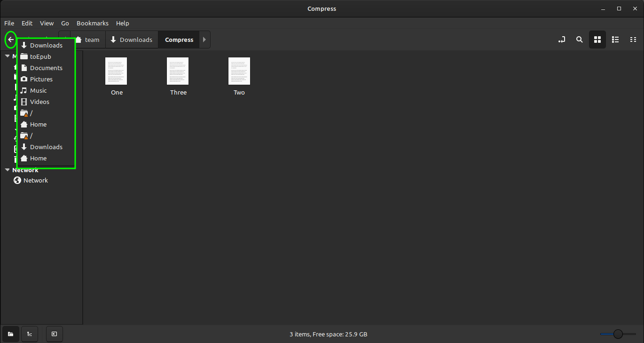
Task: Minimize the Compress window
Action: pyautogui.click(x=603, y=8)
